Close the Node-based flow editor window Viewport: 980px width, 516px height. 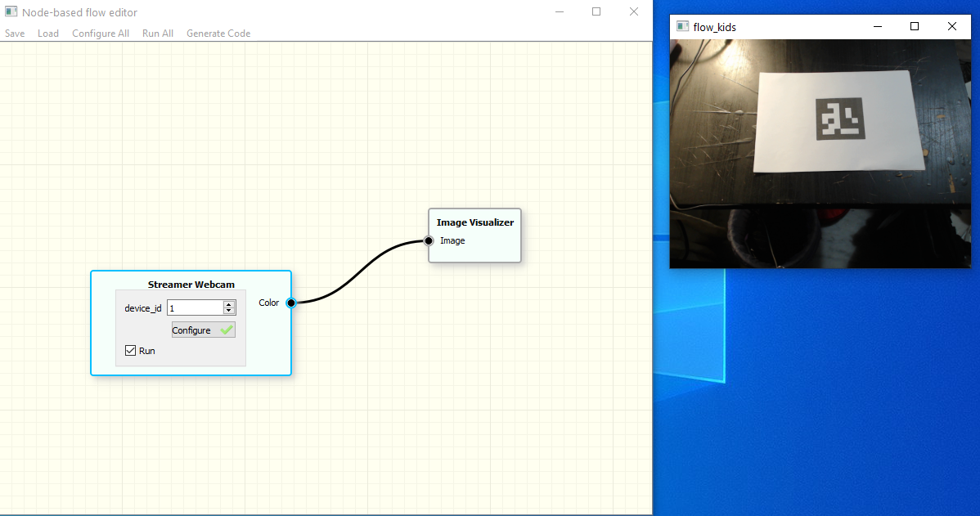634,12
